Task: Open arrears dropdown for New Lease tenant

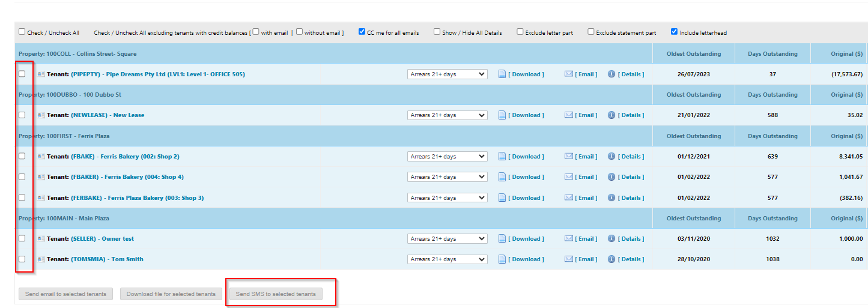Action: [448, 115]
